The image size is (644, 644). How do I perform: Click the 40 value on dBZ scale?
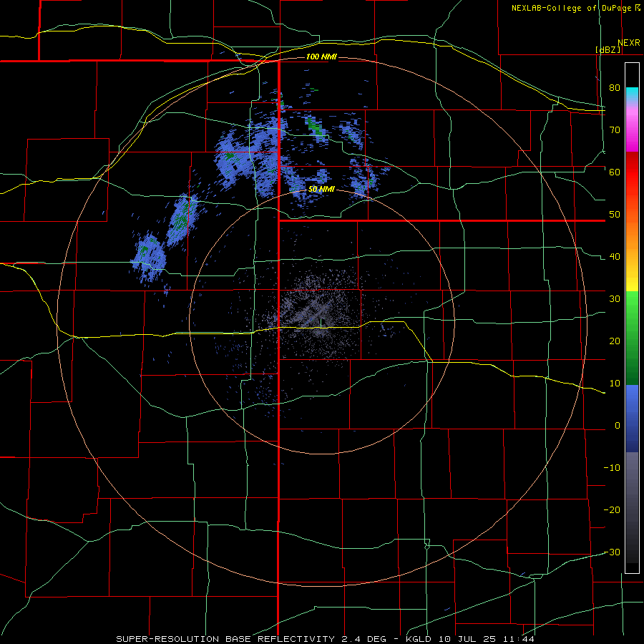(x=615, y=257)
